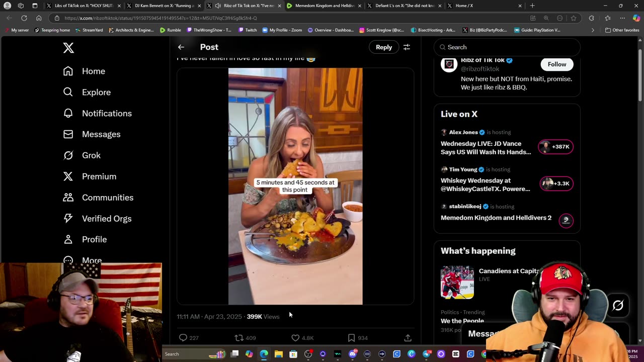Open Discord from the taskbar
644x362 pixels.
click(x=352, y=354)
